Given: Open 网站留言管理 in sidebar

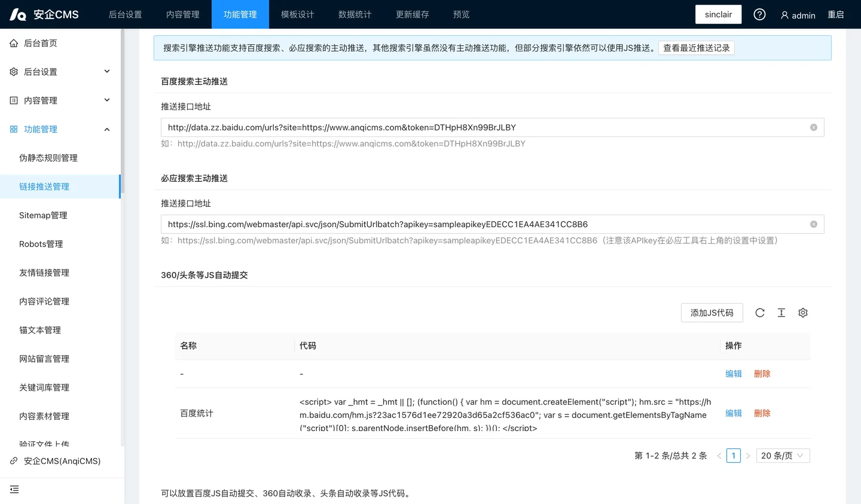Looking at the screenshot, I should (x=60, y=359).
